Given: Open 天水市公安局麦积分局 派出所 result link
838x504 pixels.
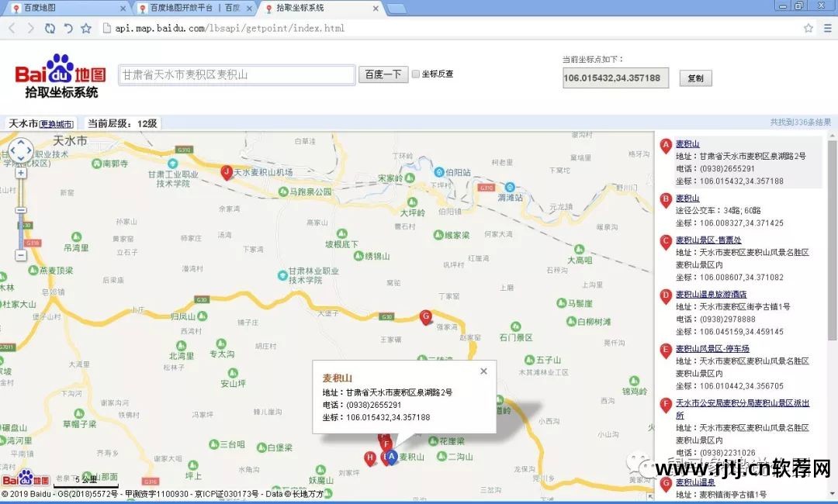Looking at the screenshot, I should click(x=743, y=409).
